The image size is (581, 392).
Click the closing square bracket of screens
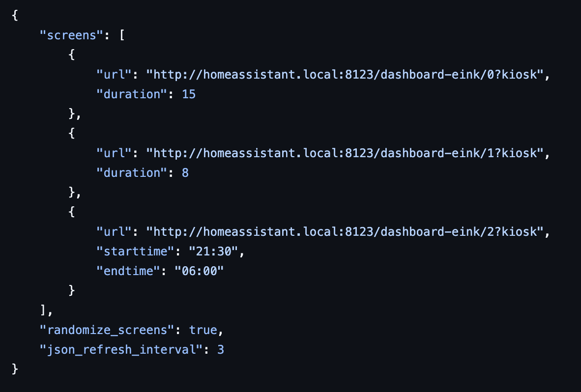pos(43,310)
